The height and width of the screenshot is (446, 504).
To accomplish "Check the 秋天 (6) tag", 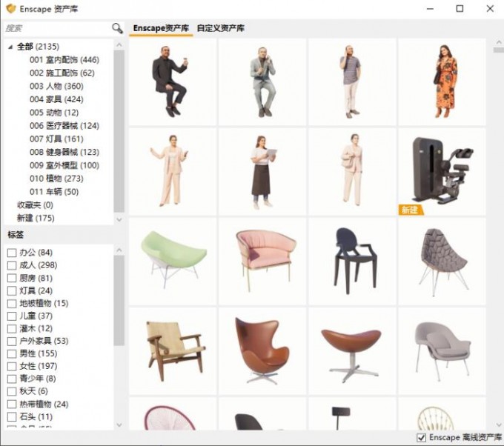I will tap(12, 391).
